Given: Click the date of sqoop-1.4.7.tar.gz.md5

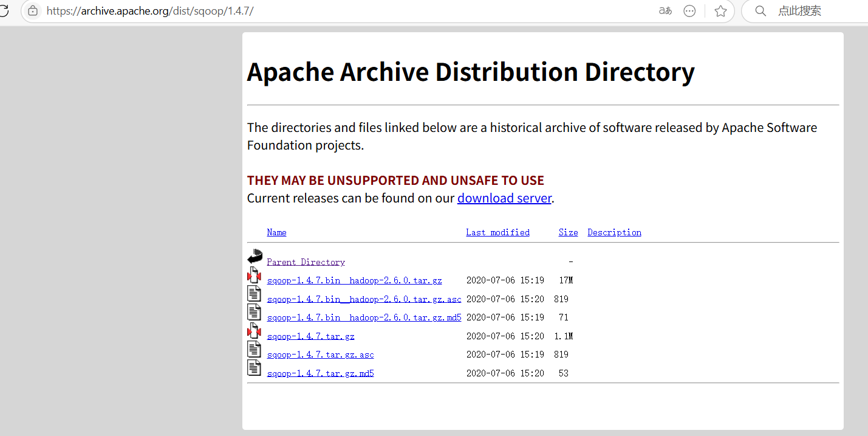Looking at the screenshot, I should [505, 373].
